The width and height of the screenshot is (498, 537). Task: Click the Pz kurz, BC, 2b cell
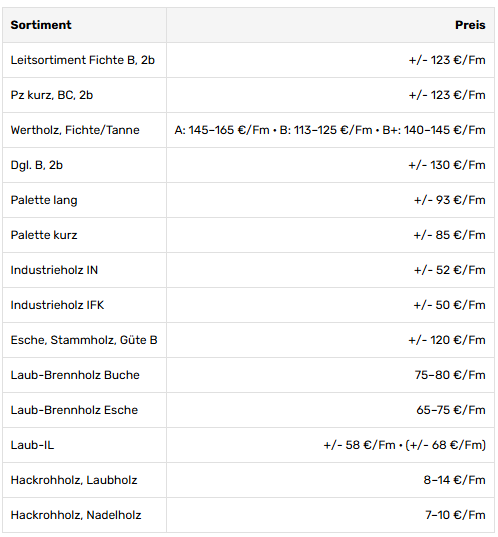(x=84, y=95)
